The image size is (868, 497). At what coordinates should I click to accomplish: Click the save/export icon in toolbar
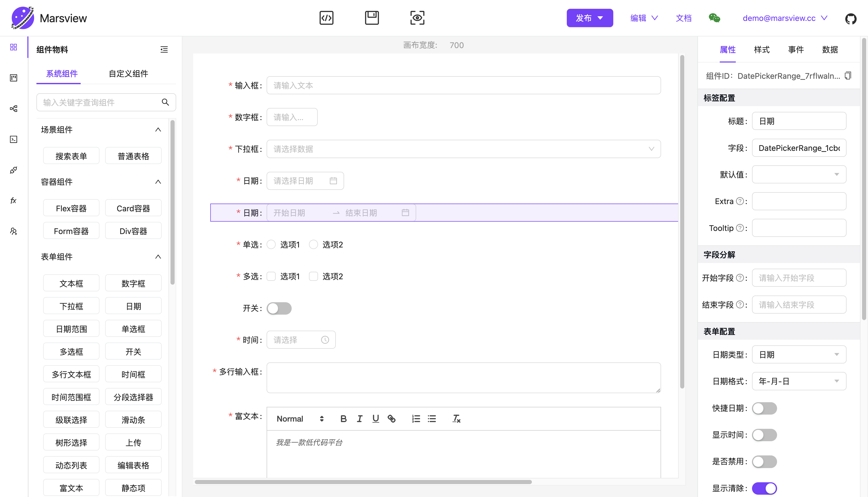click(x=372, y=18)
